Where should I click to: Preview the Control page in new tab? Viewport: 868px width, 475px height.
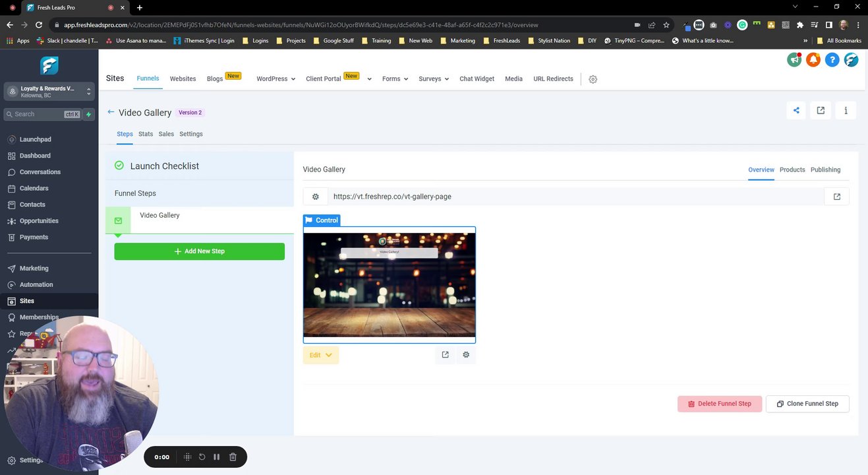pos(446,355)
